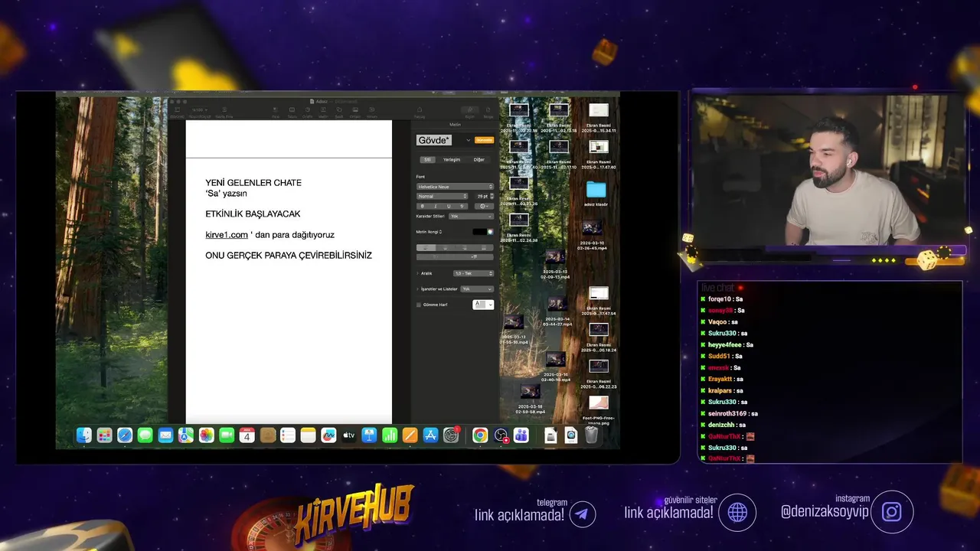Open Numbers from the Dock
Screen dimensions: 980x551
[x=390, y=435]
